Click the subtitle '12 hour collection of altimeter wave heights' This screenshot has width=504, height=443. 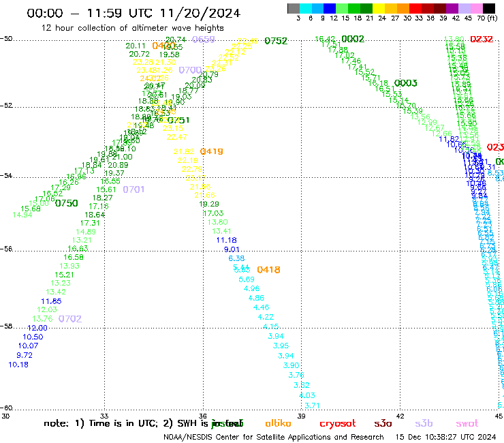click(132, 28)
